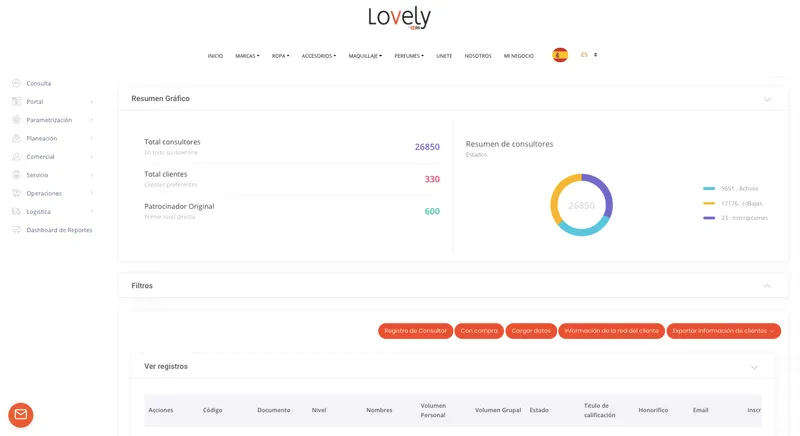
Task: Click the Operaciones sidebar icon
Action: (x=16, y=193)
